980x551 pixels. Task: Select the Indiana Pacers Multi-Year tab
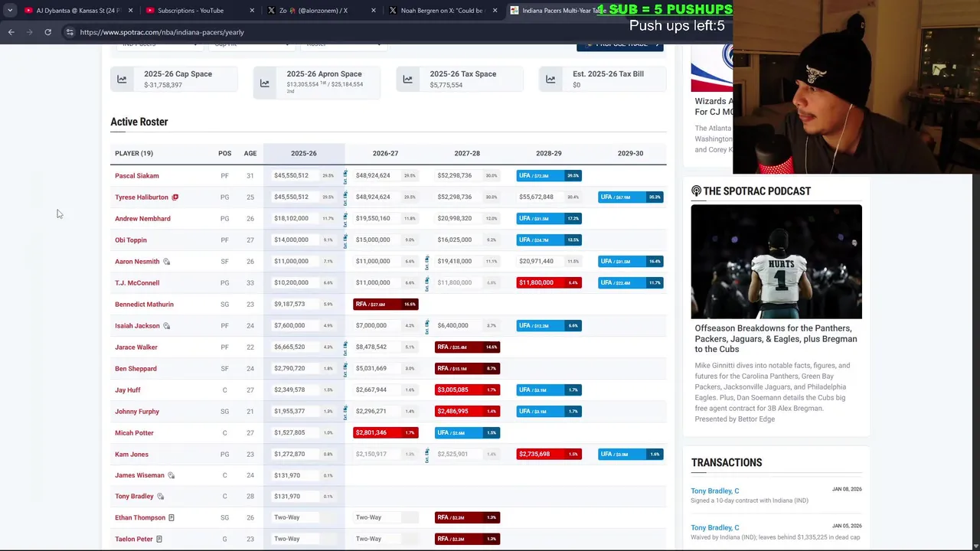pos(557,11)
